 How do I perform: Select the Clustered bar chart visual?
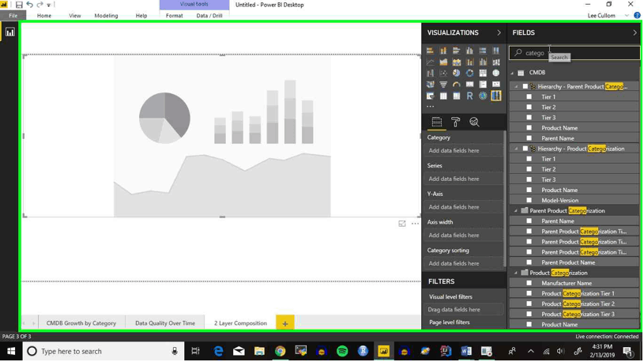click(456, 51)
